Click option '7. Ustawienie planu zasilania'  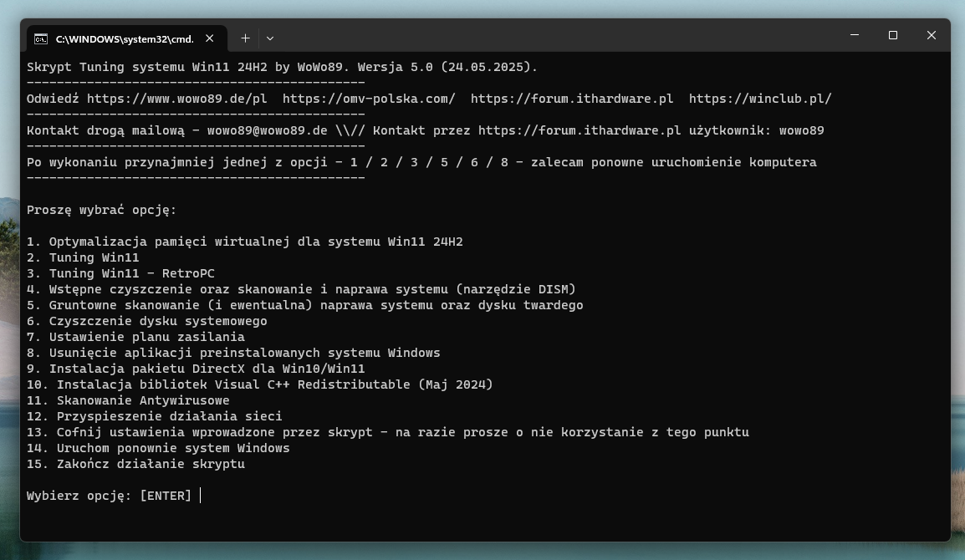coord(135,337)
